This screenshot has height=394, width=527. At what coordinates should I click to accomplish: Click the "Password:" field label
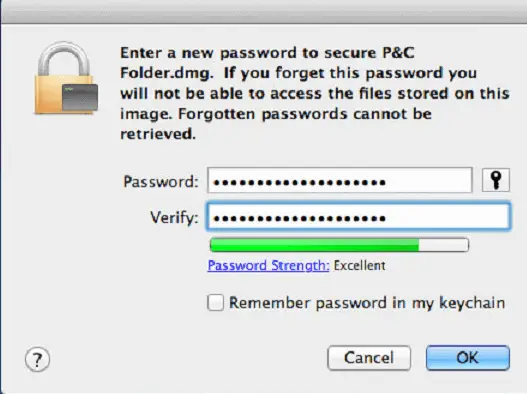tap(161, 182)
